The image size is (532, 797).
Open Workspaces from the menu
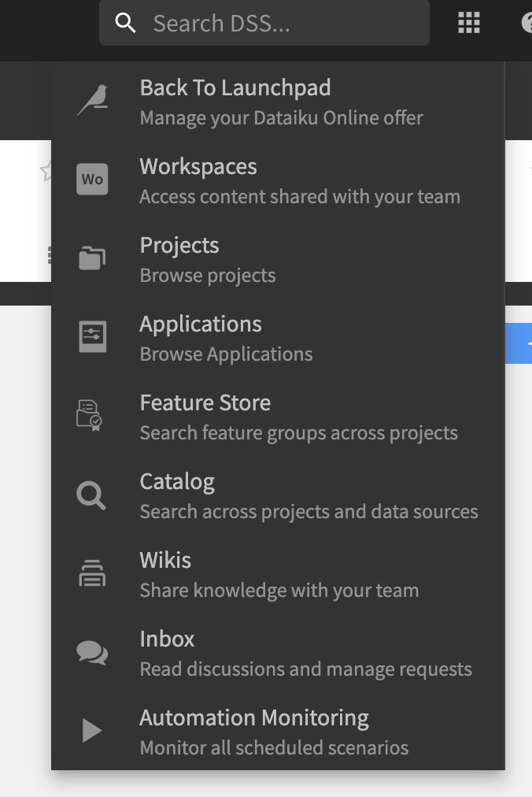click(x=278, y=180)
